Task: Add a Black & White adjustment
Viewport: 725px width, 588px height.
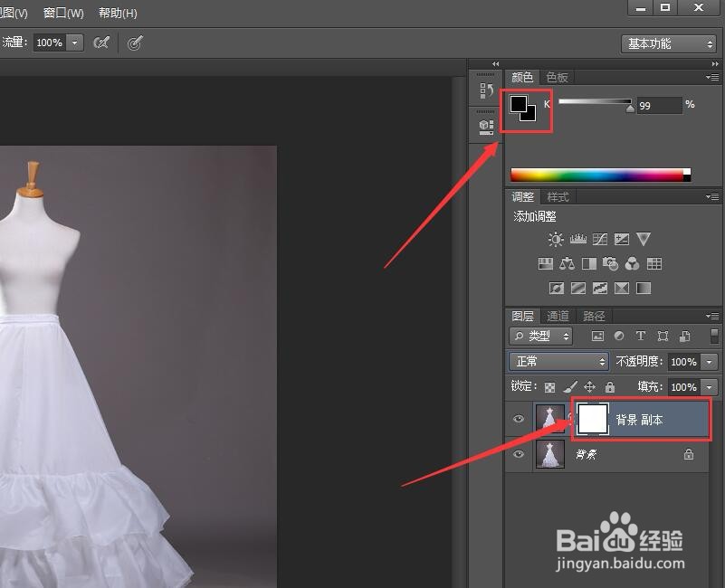Action: [x=588, y=264]
